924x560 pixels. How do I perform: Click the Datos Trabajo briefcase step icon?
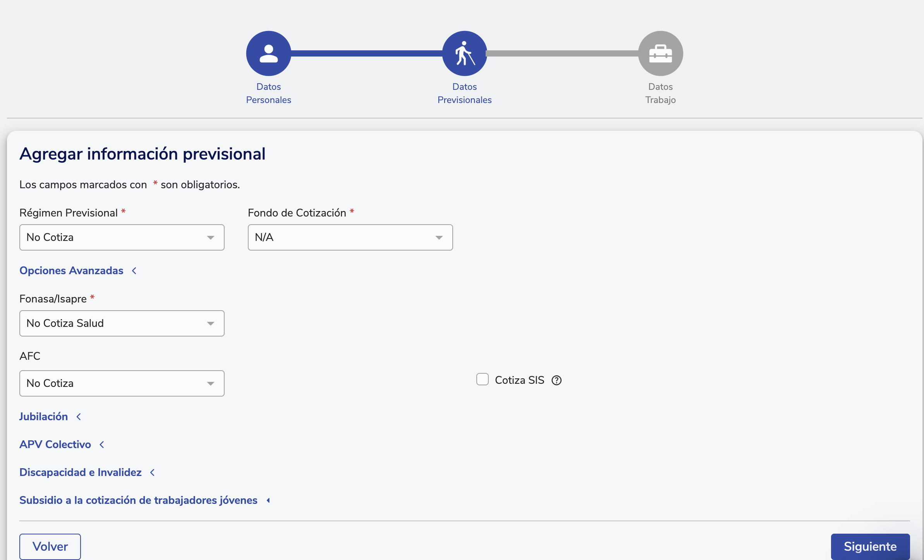click(660, 53)
